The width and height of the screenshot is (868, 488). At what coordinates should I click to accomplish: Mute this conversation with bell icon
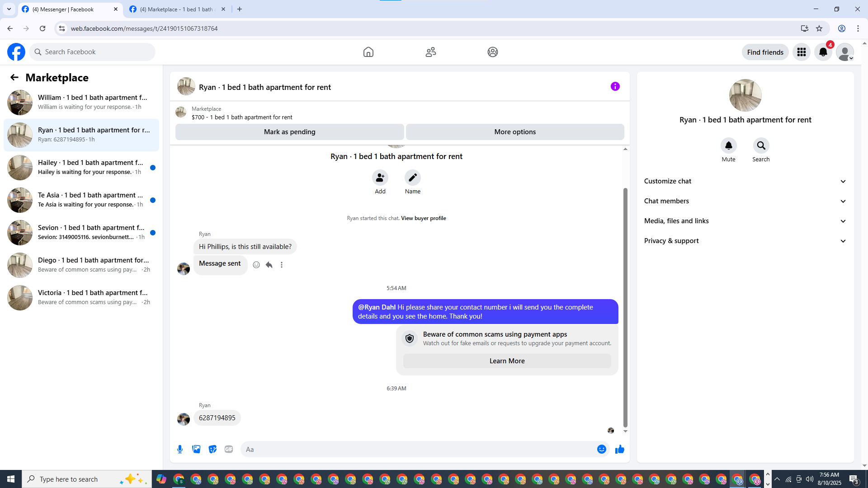click(728, 145)
